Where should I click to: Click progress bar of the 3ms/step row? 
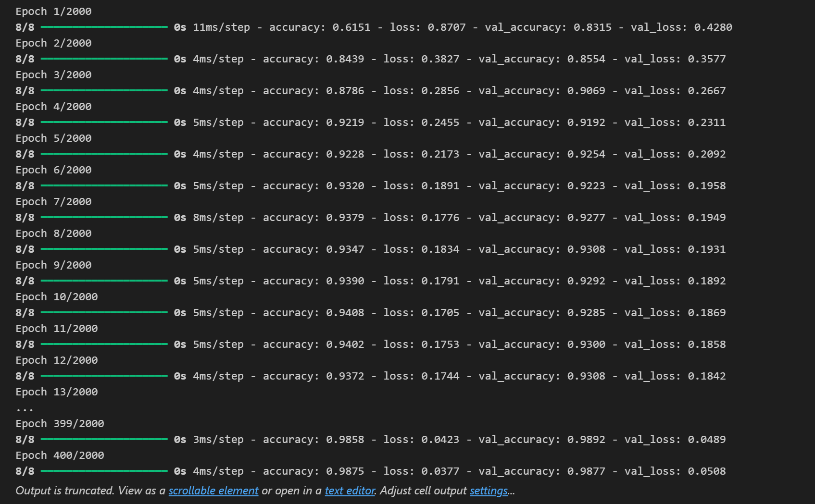(104, 439)
